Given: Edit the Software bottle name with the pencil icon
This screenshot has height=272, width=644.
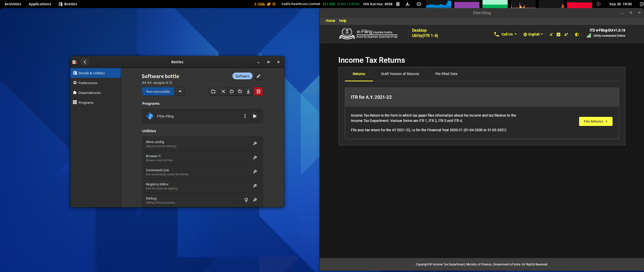Looking at the screenshot, I should tap(258, 76).
